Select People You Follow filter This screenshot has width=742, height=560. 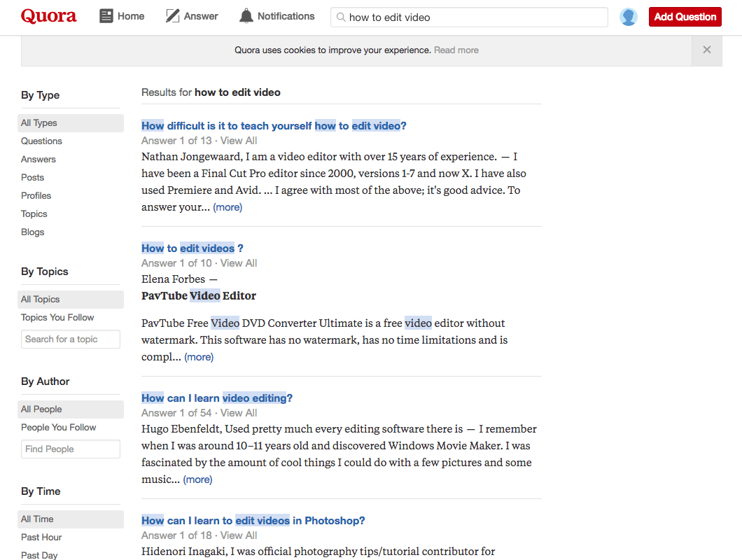58,428
